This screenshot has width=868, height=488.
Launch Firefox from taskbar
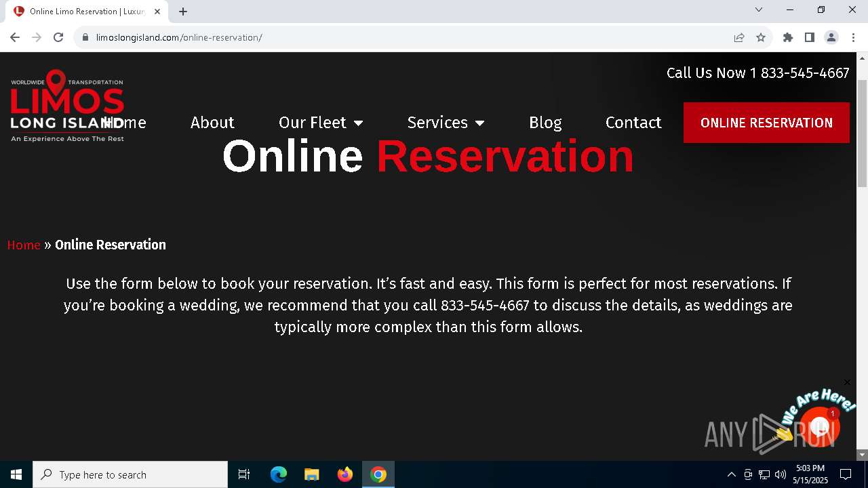click(345, 474)
